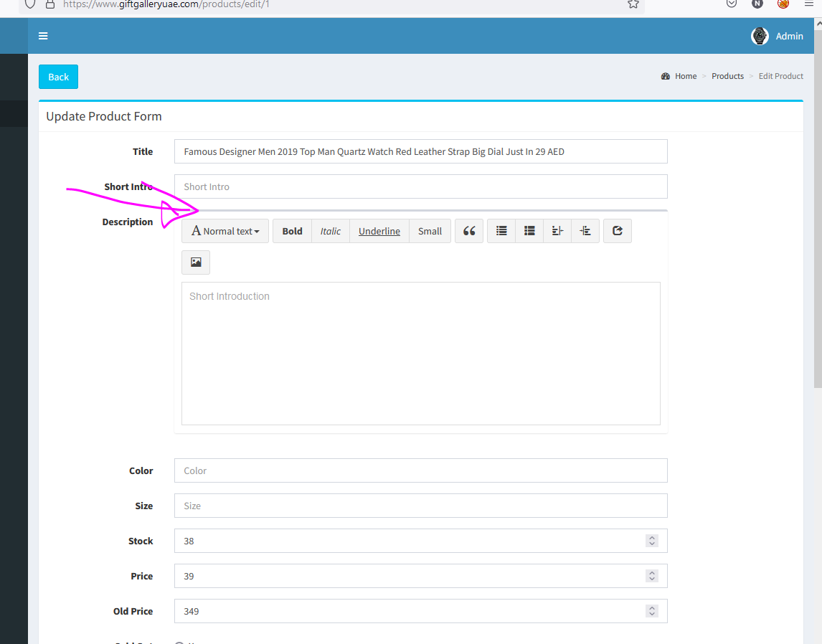Viewport: 822px width, 644px height.
Task: Go to Products in the breadcrumb
Action: [x=727, y=76]
